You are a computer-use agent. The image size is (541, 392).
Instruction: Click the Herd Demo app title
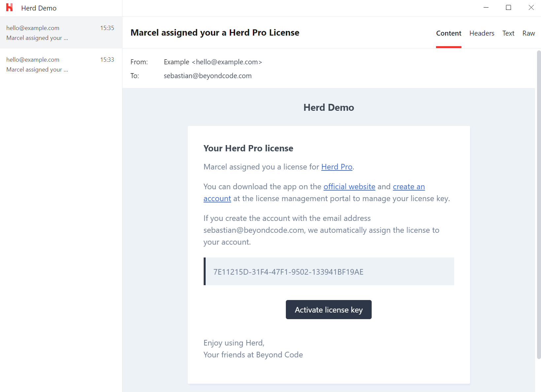click(39, 8)
